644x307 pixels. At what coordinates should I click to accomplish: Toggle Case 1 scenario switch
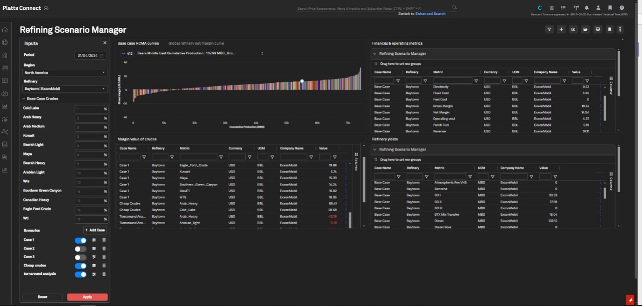point(80,240)
